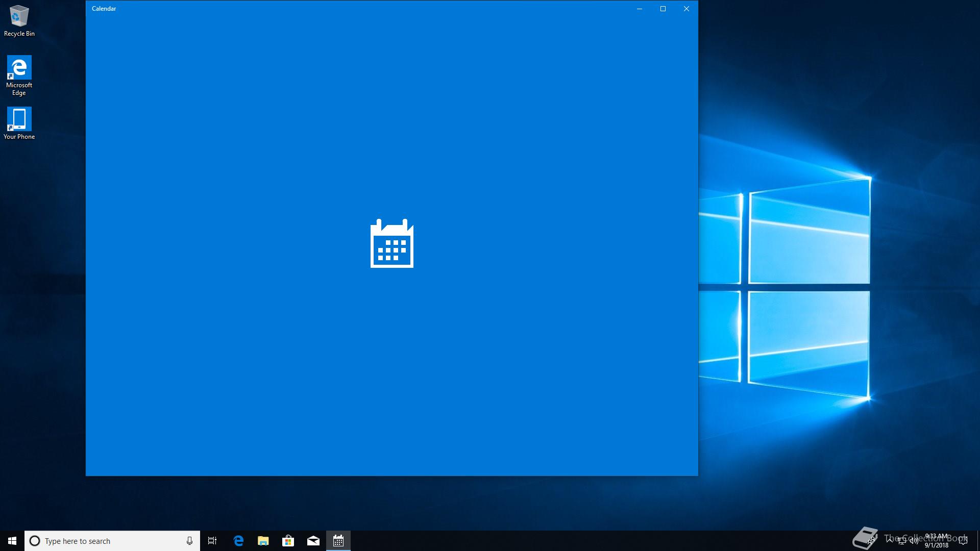Launch Microsoft Edge from the taskbar
Viewport: 980px width, 551px height.
coord(238,541)
